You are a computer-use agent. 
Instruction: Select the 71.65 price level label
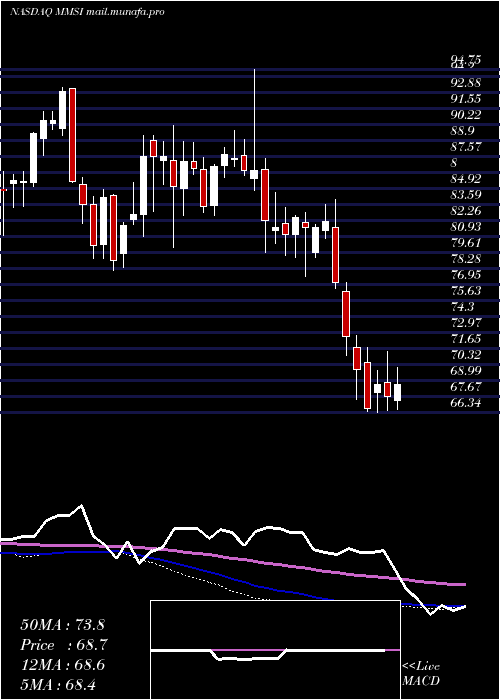pos(466,339)
